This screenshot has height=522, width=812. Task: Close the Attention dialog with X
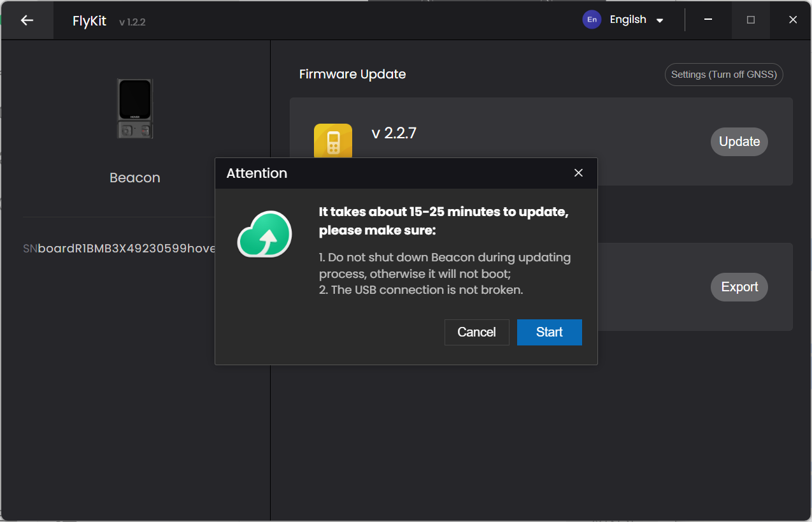point(578,173)
